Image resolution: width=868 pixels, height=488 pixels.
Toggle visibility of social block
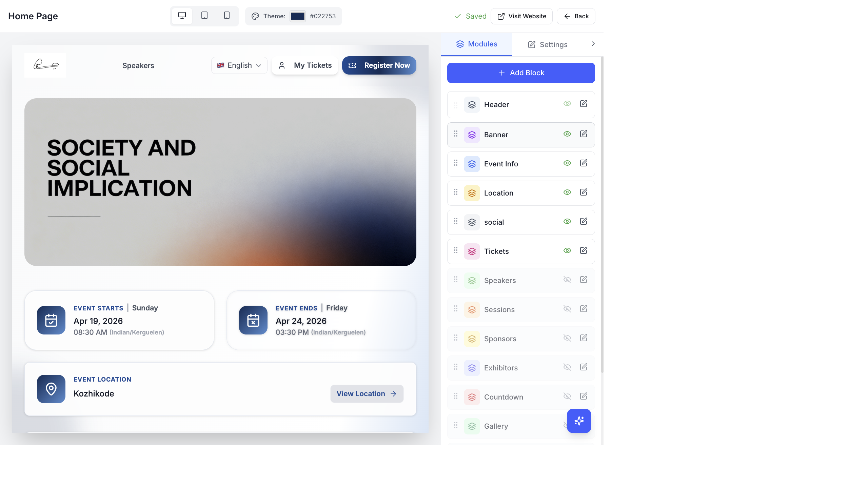[x=567, y=221]
